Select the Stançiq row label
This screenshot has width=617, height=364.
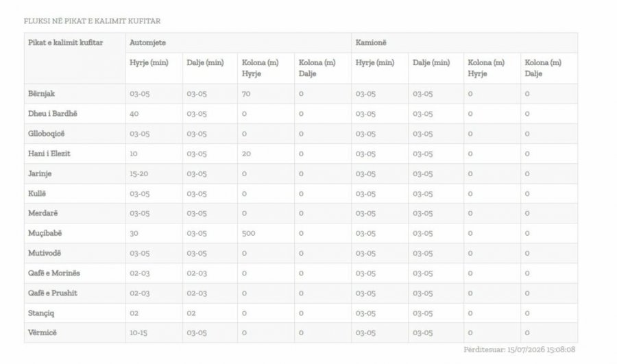(41, 313)
